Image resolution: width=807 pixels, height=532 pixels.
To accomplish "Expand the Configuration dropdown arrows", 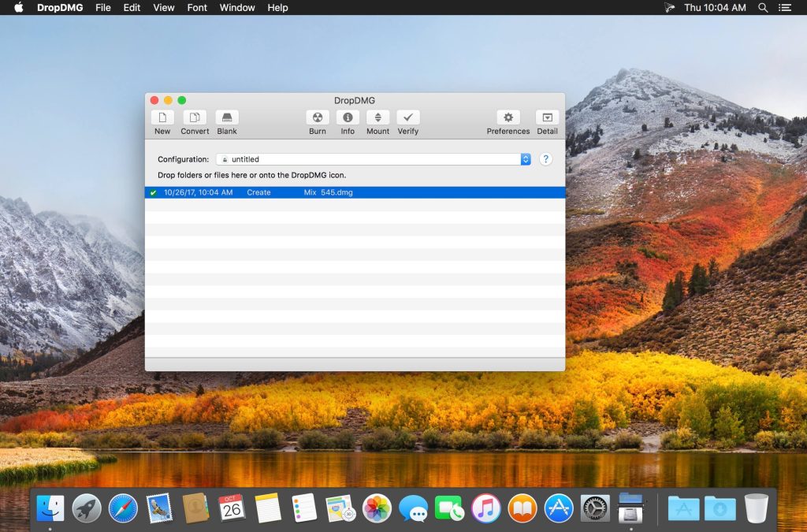I will (x=526, y=159).
